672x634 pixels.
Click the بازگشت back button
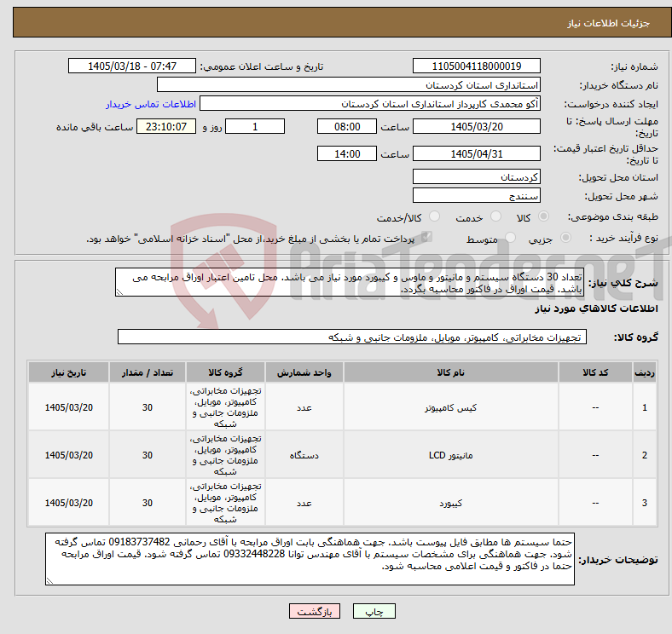pos(315,611)
